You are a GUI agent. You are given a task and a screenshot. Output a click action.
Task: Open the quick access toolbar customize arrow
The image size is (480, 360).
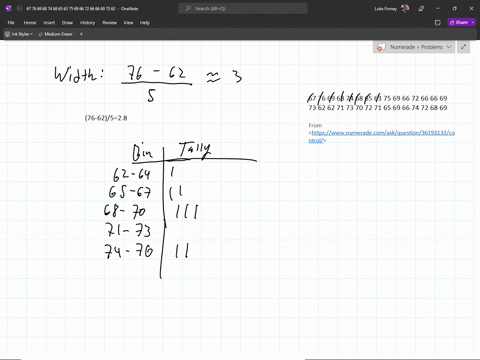81,34
